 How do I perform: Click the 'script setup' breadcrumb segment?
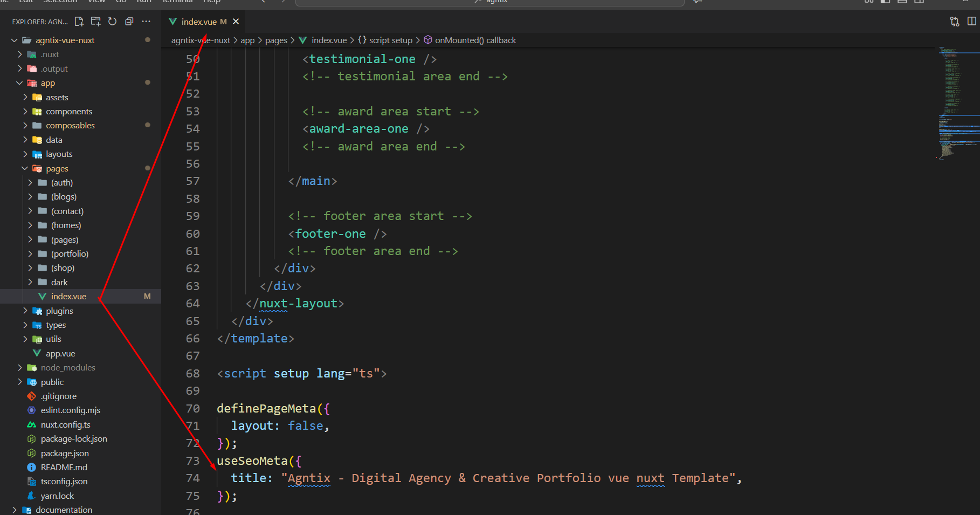tap(390, 40)
